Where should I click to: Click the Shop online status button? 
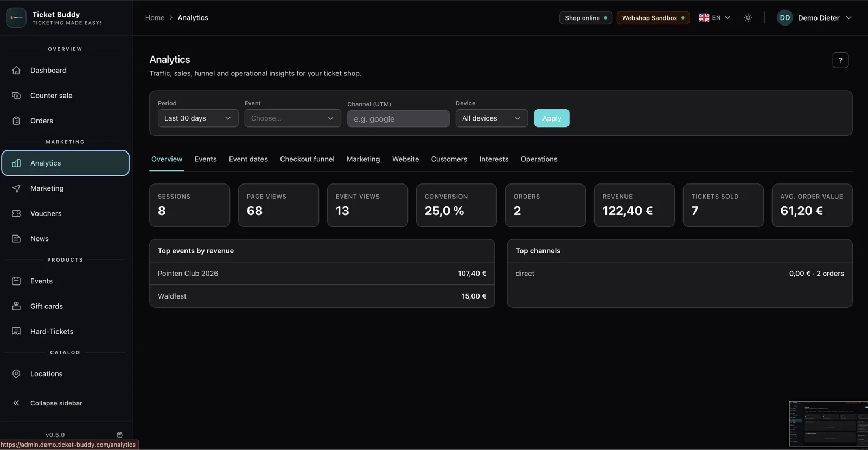[586, 18]
